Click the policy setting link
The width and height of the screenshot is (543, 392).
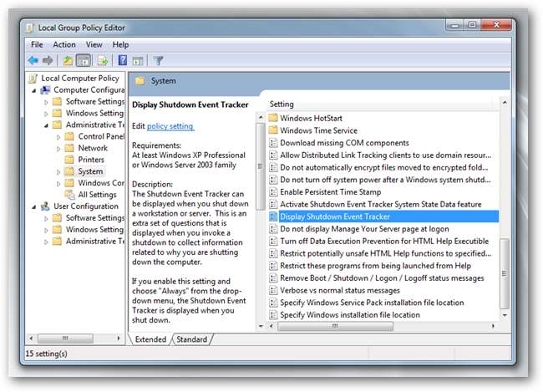[x=170, y=126]
